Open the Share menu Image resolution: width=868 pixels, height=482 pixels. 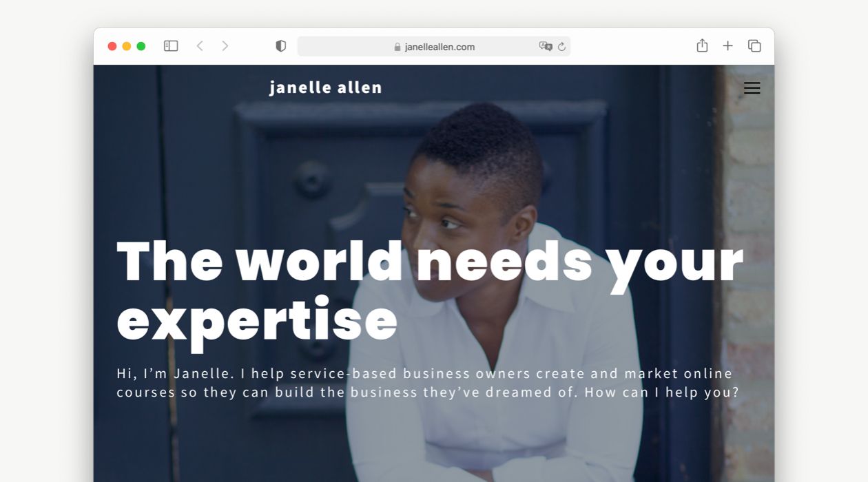pos(702,45)
